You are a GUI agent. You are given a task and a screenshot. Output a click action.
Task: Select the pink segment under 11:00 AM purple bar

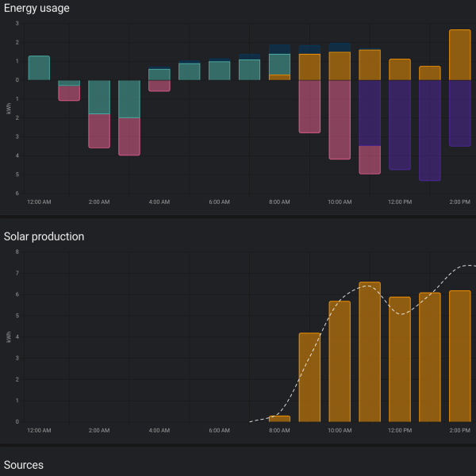(x=370, y=160)
